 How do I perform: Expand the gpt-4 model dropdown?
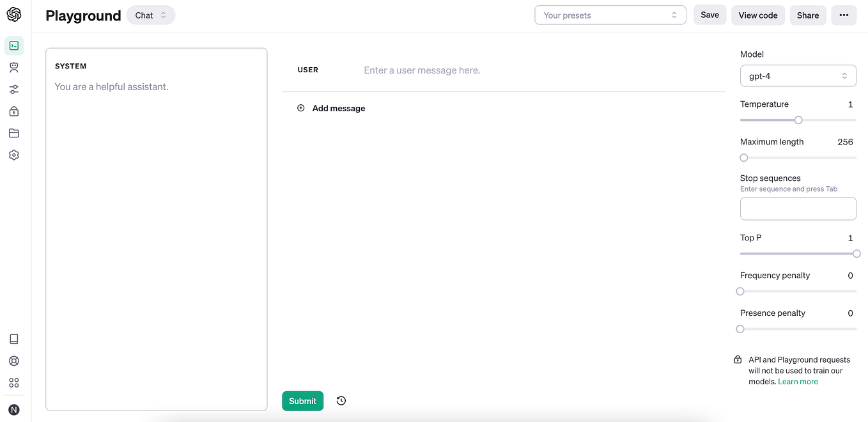pos(798,75)
